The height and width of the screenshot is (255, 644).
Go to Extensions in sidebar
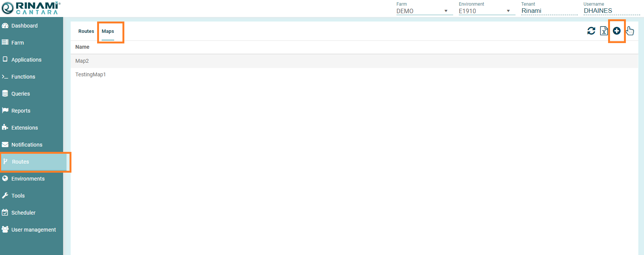[x=25, y=128]
